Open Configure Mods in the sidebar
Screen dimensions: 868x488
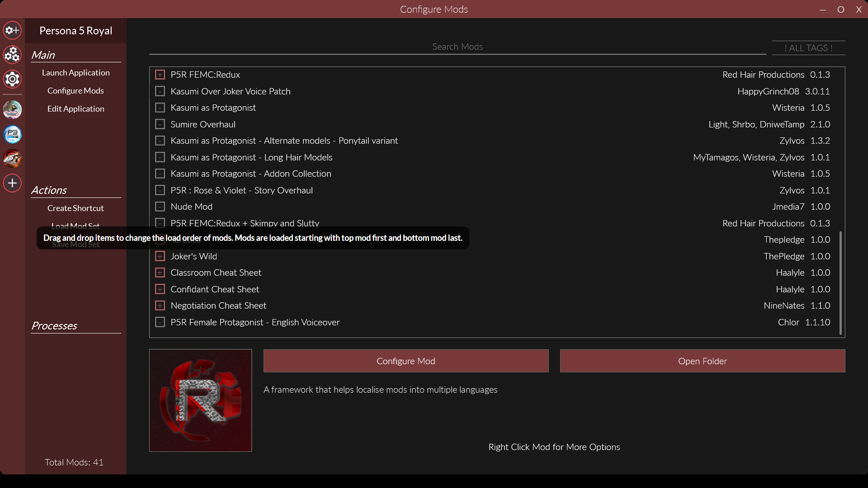[76, 91]
